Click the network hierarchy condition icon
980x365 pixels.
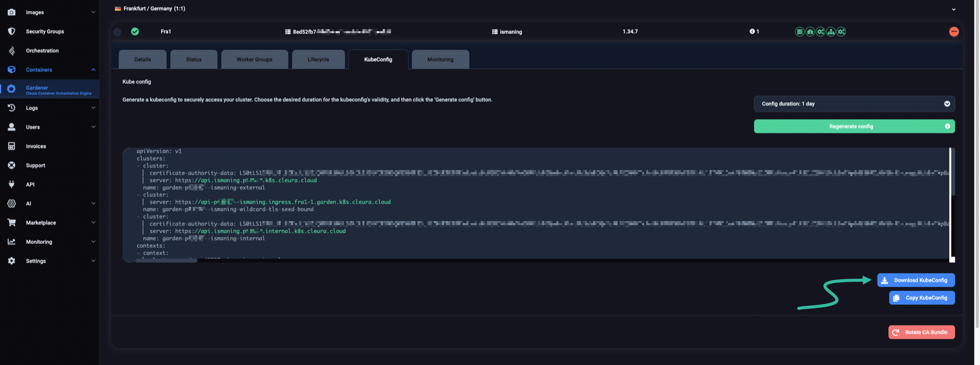(831, 32)
